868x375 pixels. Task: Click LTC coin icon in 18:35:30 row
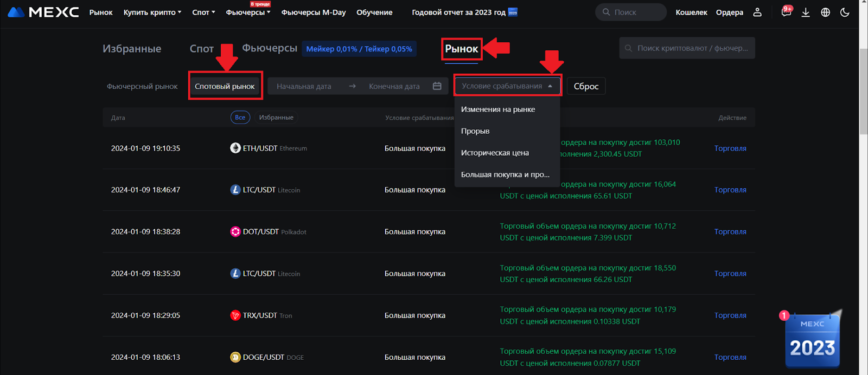point(235,273)
